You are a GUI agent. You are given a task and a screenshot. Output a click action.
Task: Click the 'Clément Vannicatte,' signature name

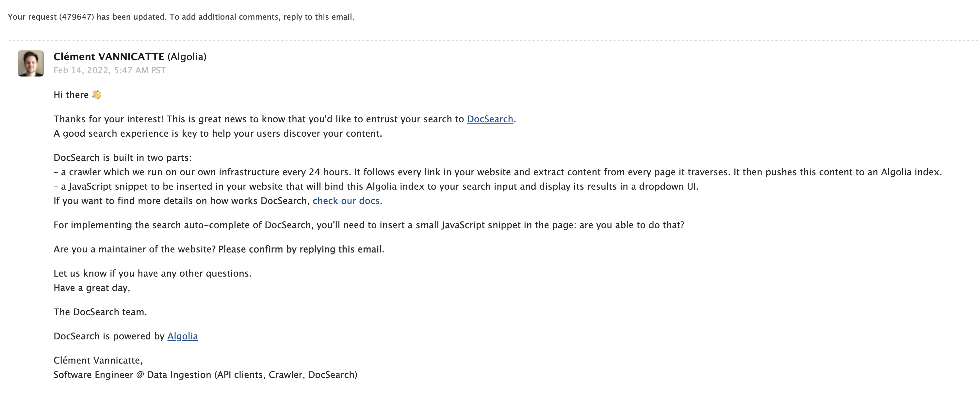coord(98,361)
